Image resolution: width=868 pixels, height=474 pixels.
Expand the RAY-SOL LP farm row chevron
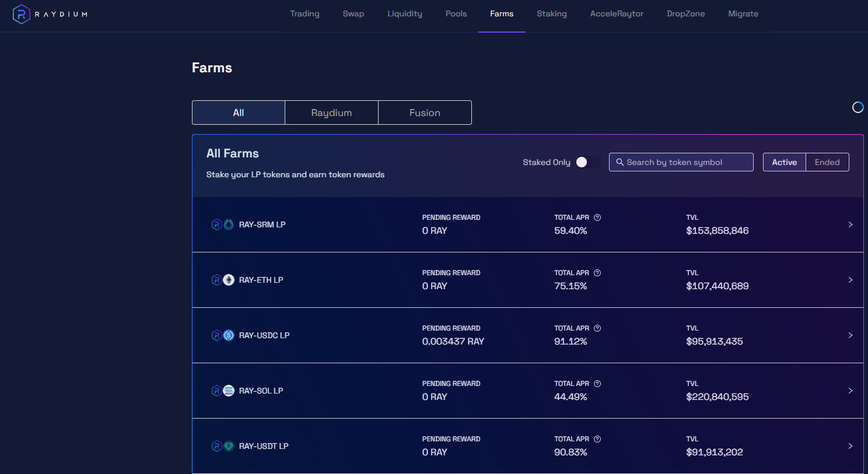pos(850,391)
